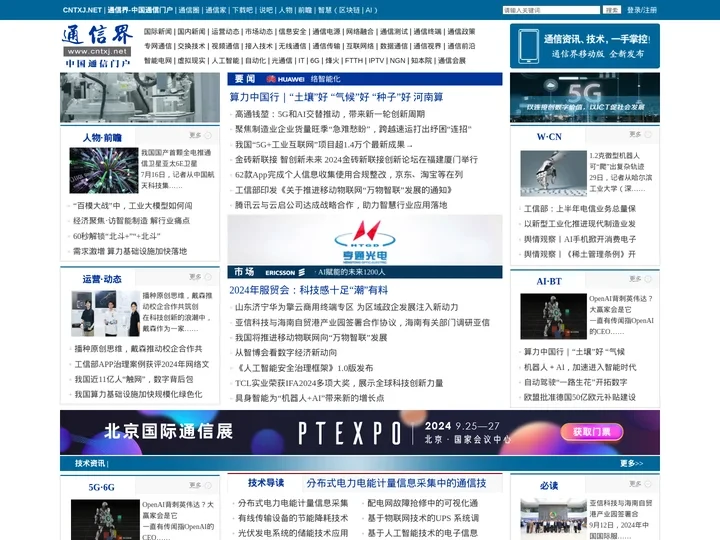The width and height of the screenshot is (720, 540).
Task: Open 分布式电力电能计量 headline
Action: [396, 483]
